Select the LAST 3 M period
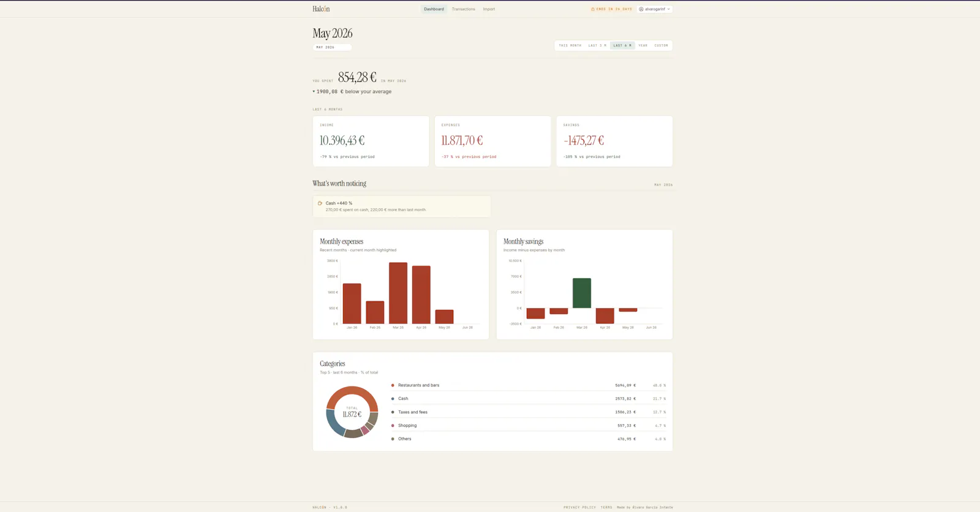The height and width of the screenshot is (512, 980). pyautogui.click(x=597, y=45)
